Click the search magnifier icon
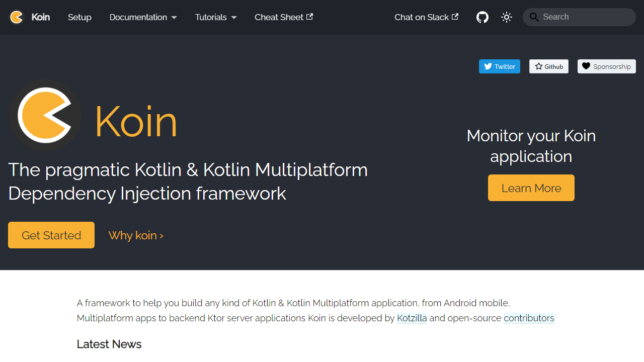This screenshot has height=362, width=644. 534,17
